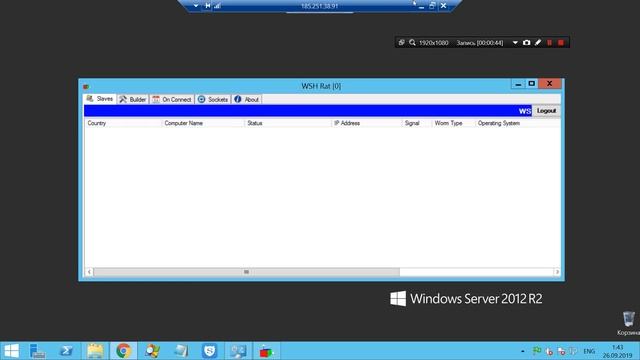
Task: Open the network computers taskbar icon
Action: click(x=238, y=351)
